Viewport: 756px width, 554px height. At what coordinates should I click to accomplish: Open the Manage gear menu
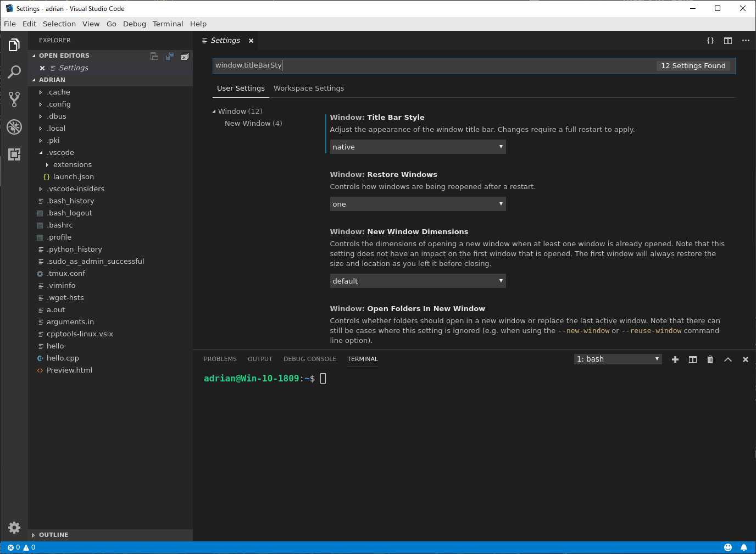(x=14, y=528)
